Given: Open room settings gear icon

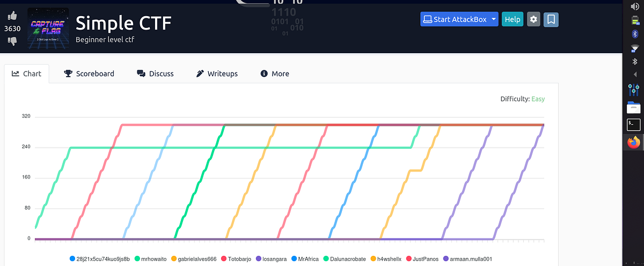Looking at the screenshot, I should 533,19.
